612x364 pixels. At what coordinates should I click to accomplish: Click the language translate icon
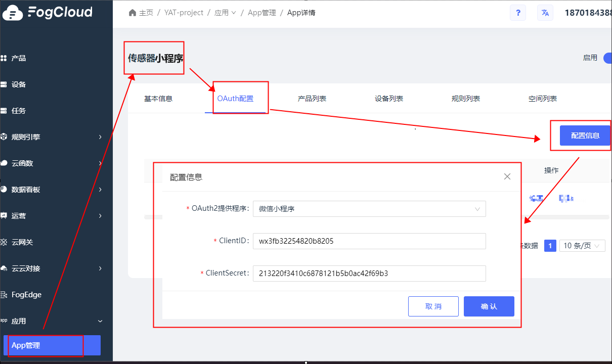coord(545,13)
